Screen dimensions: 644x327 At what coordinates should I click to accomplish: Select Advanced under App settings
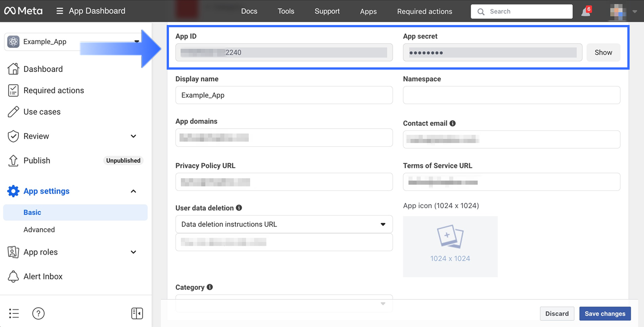pos(39,230)
